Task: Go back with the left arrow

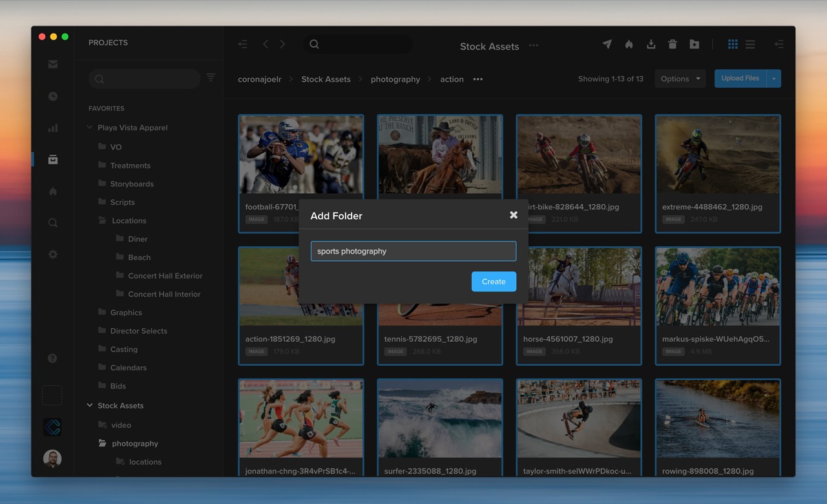Action: tap(266, 44)
